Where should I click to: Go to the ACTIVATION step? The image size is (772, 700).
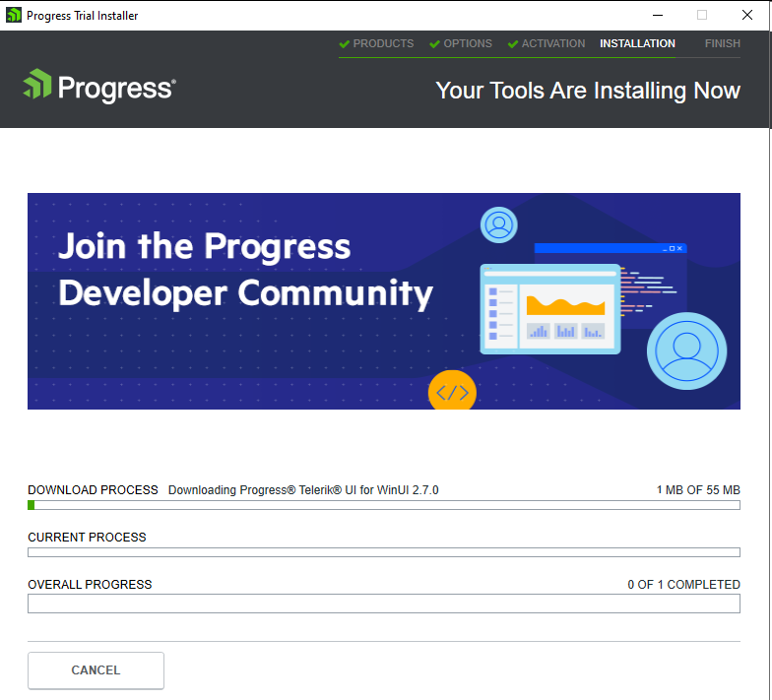pyautogui.click(x=553, y=43)
